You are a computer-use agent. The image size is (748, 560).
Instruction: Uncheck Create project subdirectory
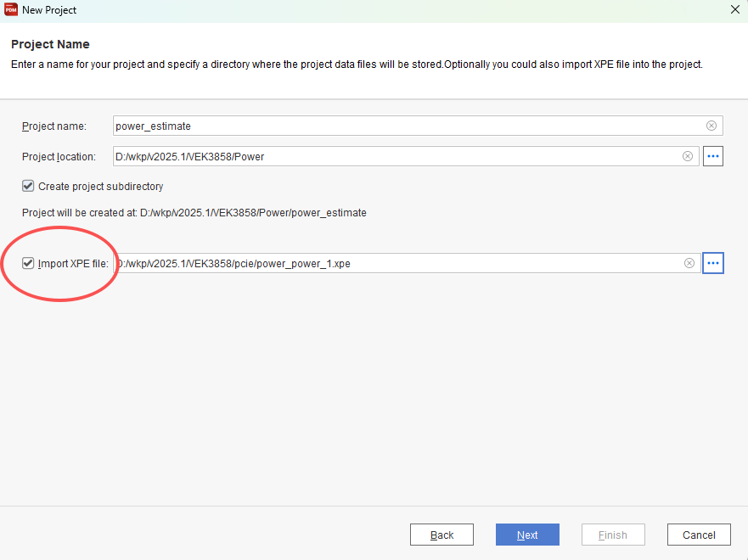(28, 186)
